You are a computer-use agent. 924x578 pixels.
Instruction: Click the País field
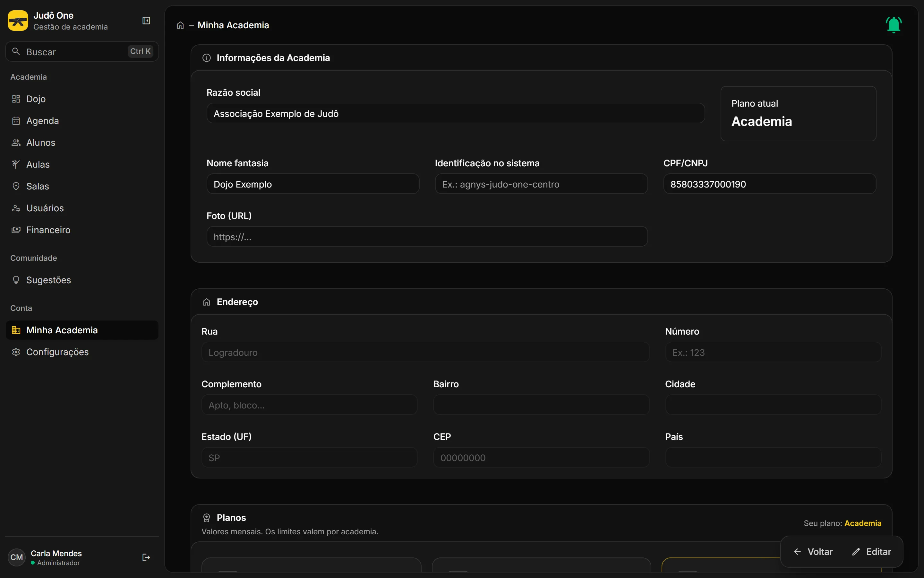point(773,457)
